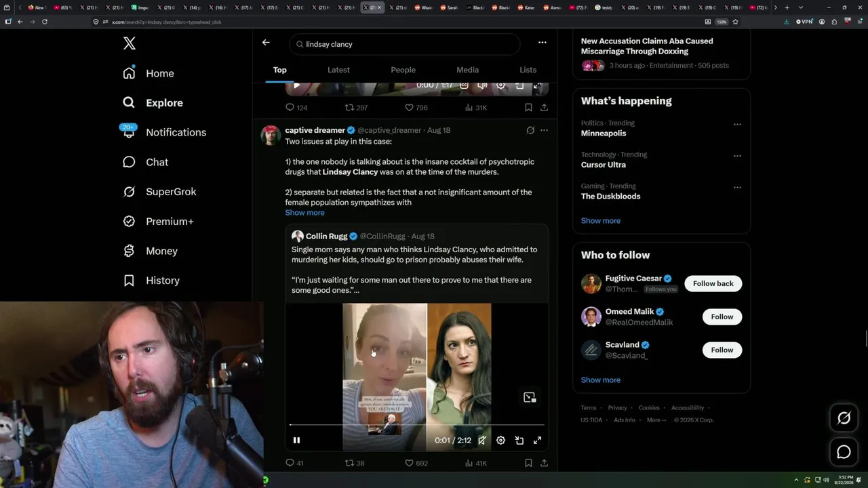This screenshot has width=868, height=488.
Task: Switch to the Top tab
Action: [x=280, y=70]
